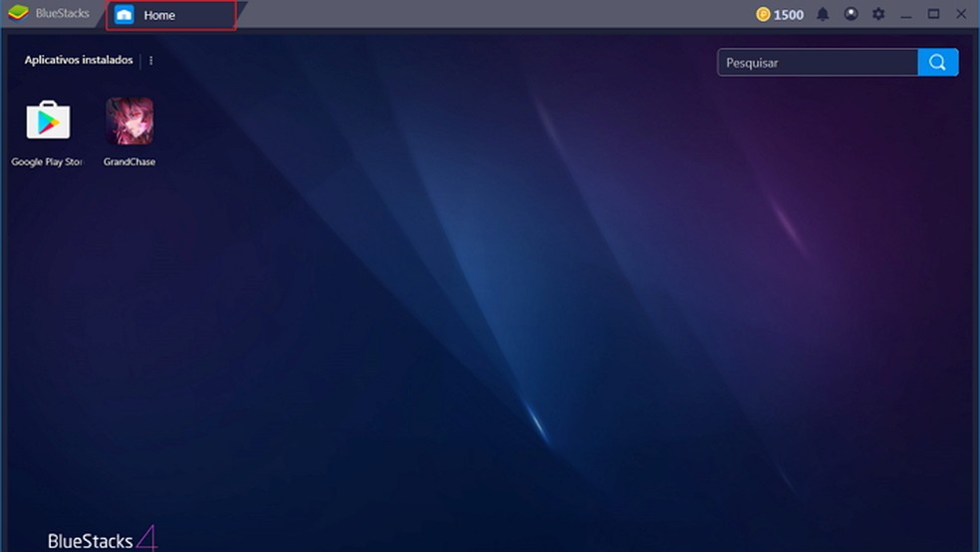Click the Google Play Store label text
The width and height of the screenshot is (980, 552).
pos(47,161)
